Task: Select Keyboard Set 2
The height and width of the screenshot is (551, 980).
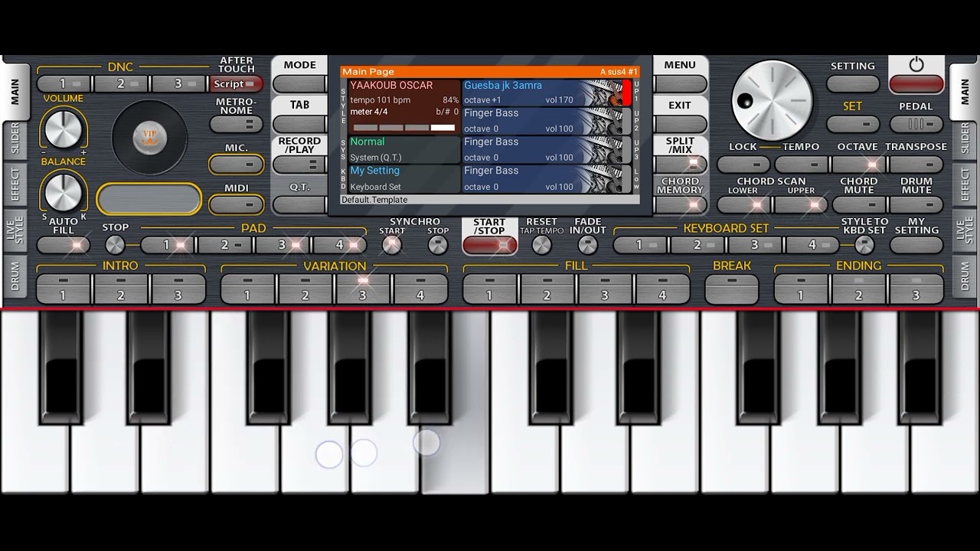Action: coord(697,245)
